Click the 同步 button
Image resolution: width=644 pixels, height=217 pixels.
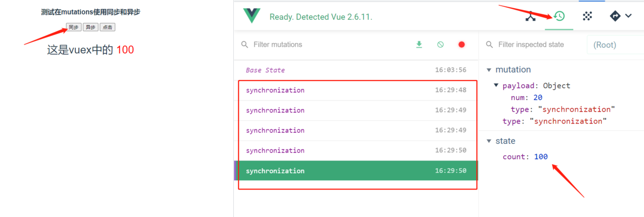click(x=74, y=28)
